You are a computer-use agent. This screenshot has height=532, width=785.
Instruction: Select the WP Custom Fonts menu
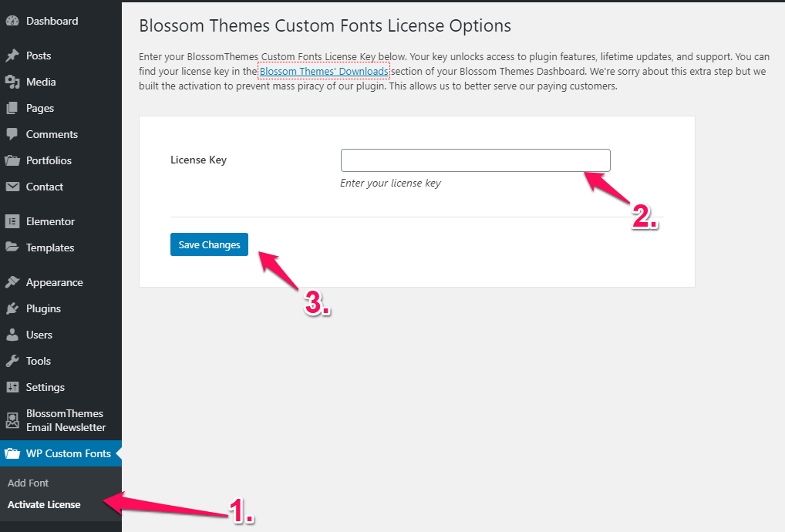point(68,453)
